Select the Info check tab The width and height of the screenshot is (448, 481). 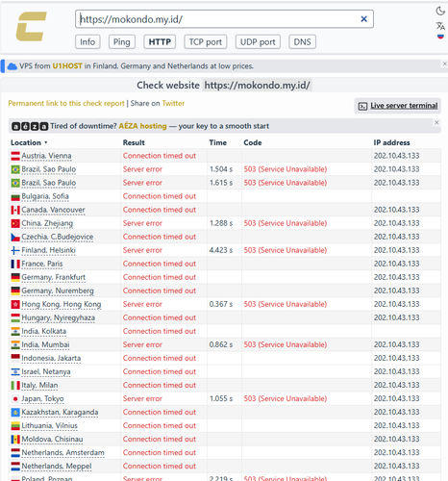pos(87,42)
